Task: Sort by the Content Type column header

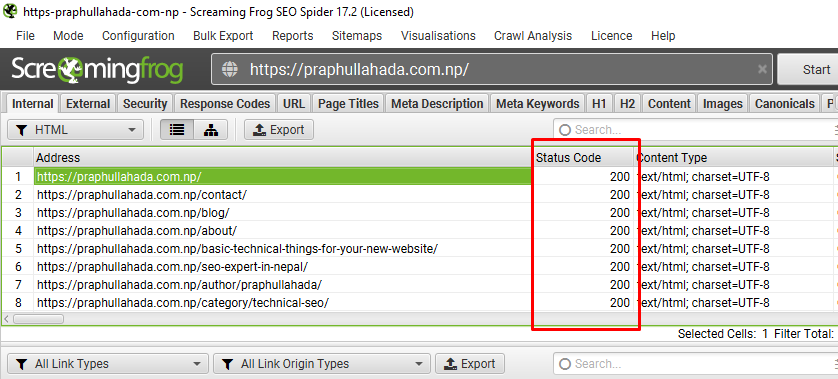Action: pyautogui.click(x=733, y=158)
